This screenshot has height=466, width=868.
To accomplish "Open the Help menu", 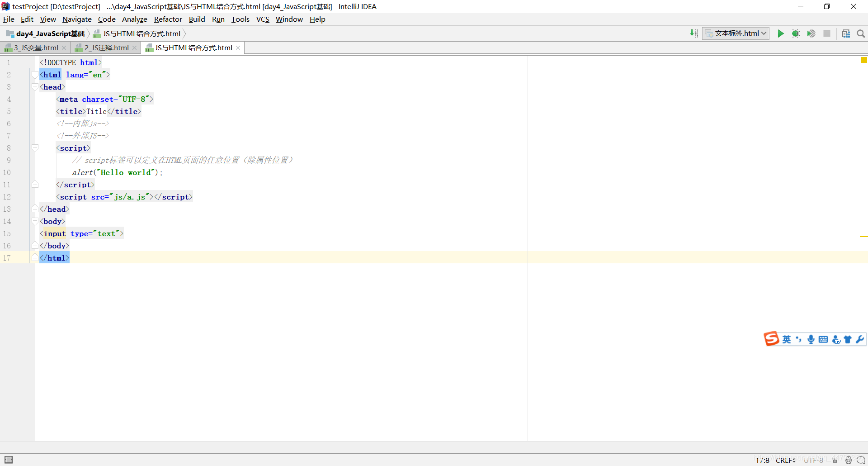I will tap(317, 19).
